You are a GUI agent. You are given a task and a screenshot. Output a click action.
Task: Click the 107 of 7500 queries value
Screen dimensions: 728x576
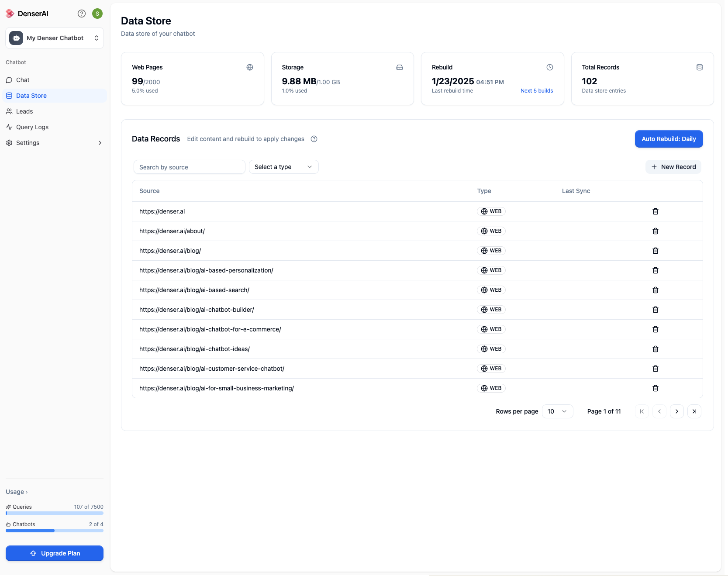pyautogui.click(x=89, y=507)
